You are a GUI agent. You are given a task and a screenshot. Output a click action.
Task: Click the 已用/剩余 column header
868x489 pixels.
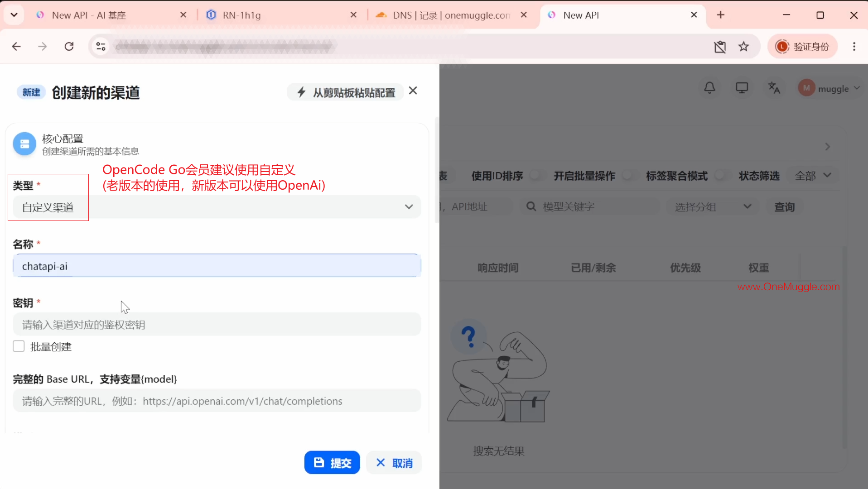[593, 268]
